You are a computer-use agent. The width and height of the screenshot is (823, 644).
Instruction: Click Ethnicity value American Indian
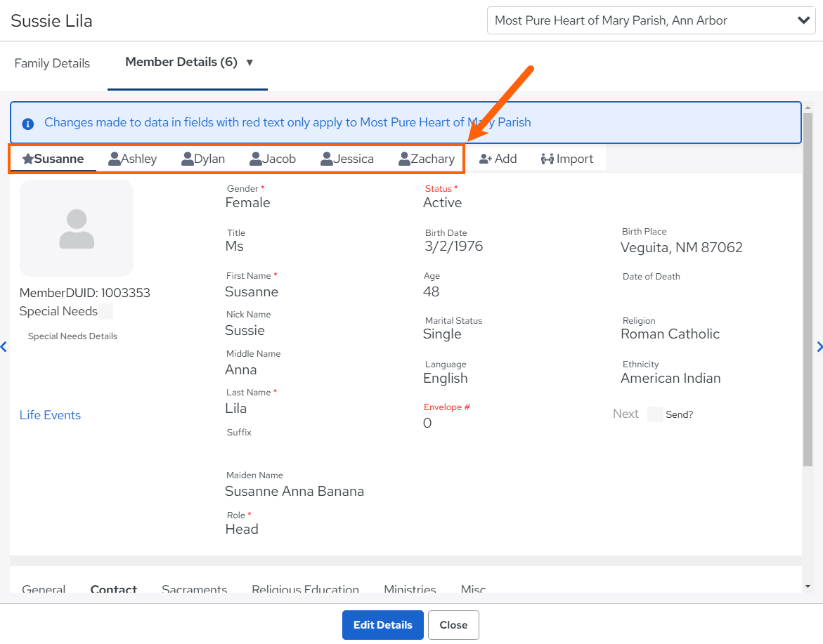tap(670, 378)
